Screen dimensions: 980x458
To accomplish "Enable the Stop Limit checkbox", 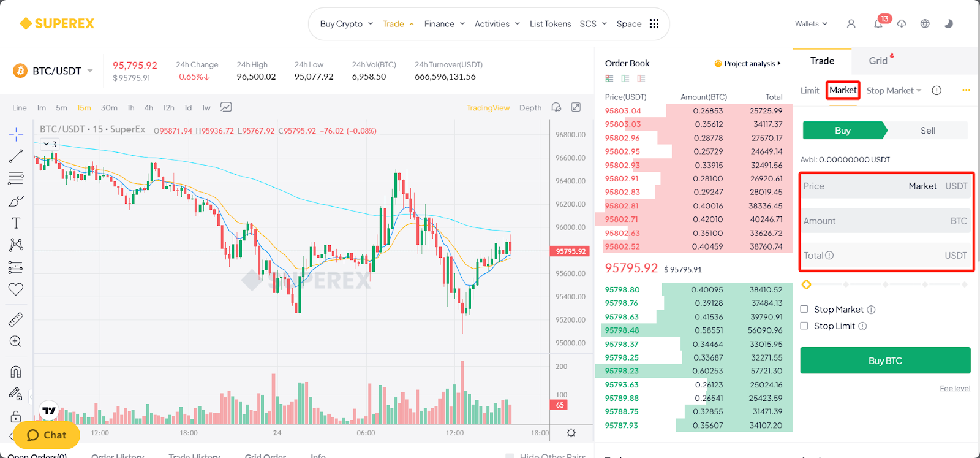I will pos(804,326).
